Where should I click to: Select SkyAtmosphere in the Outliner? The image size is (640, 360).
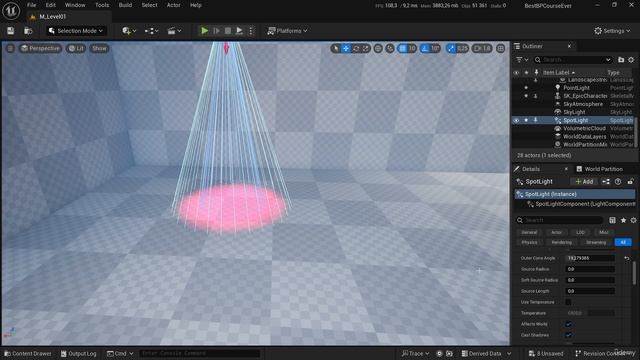582,104
